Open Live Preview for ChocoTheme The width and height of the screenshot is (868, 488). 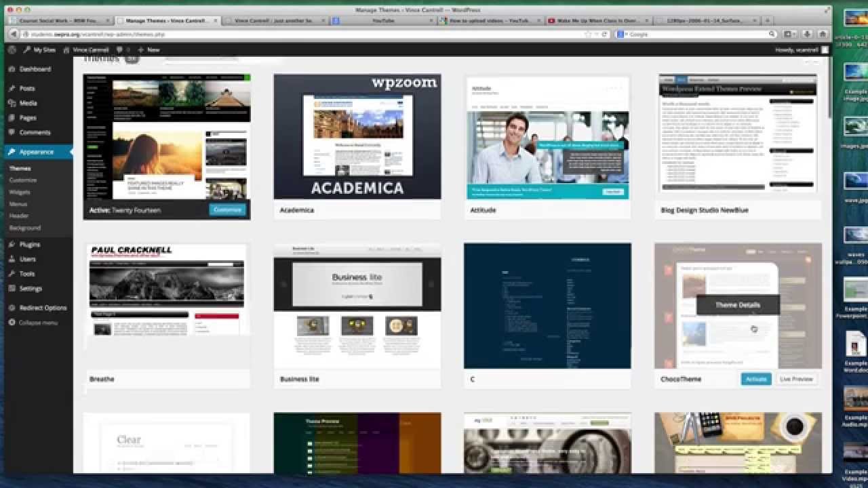click(x=796, y=379)
